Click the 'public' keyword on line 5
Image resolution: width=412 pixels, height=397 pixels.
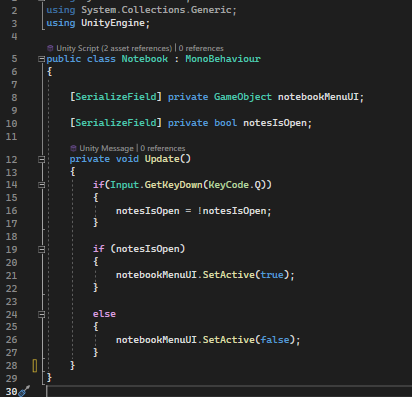tap(64, 59)
